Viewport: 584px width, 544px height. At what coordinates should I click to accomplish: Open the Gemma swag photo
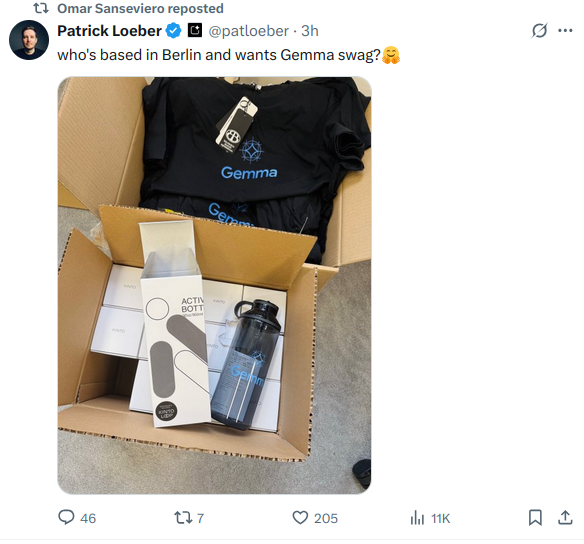215,285
